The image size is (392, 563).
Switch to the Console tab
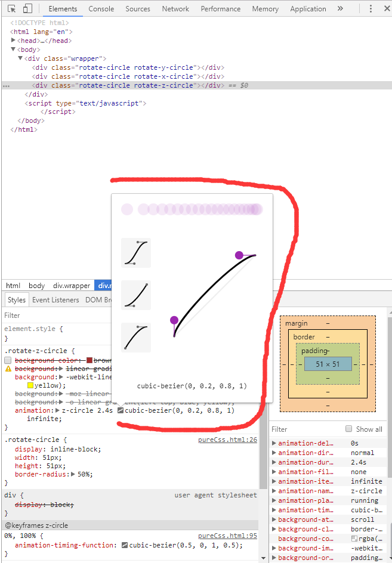(101, 9)
